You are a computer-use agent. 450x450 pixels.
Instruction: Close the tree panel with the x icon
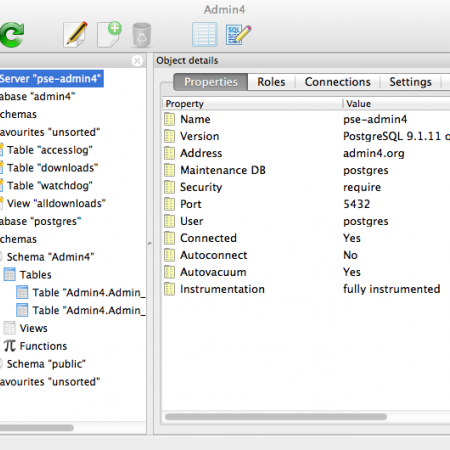coord(137,61)
